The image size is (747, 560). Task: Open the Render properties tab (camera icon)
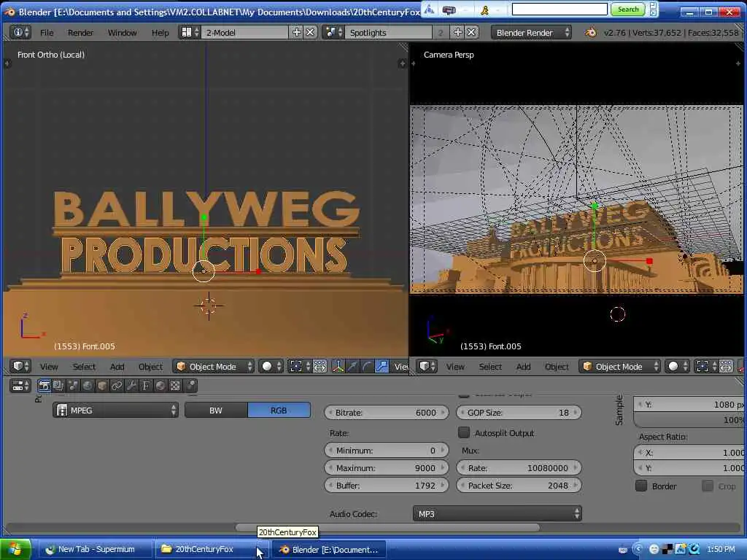click(44, 386)
